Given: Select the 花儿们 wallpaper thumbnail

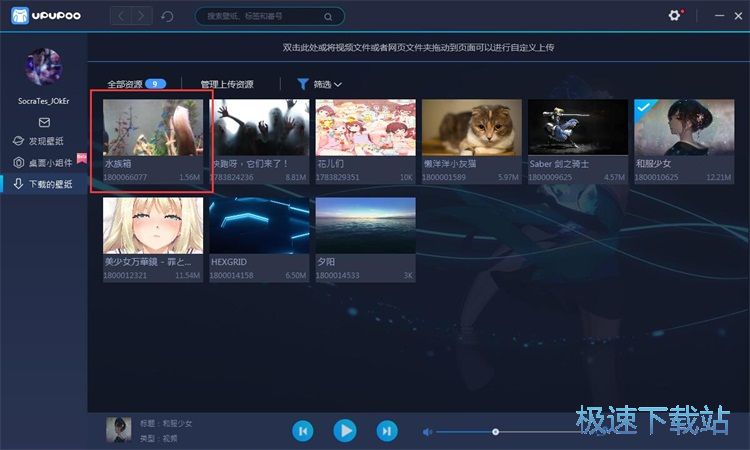Looking at the screenshot, I should click(x=365, y=127).
